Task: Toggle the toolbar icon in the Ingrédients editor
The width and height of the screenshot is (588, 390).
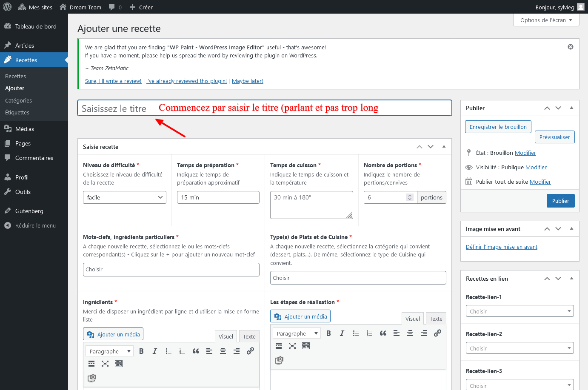Action: [x=119, y=364]
